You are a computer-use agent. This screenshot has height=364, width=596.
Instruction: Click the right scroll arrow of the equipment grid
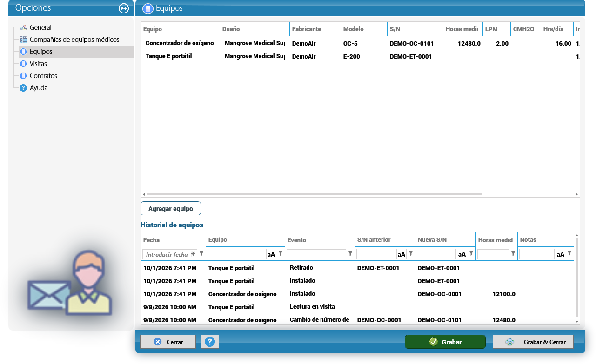coord(577,194)
